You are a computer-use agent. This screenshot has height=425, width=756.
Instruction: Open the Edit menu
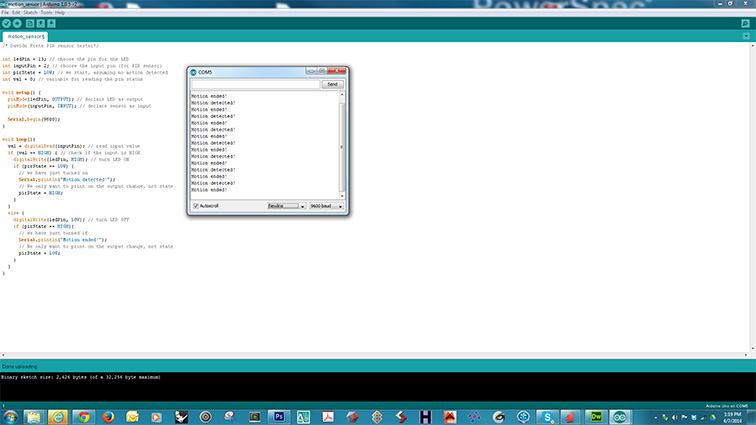[16, 13]
